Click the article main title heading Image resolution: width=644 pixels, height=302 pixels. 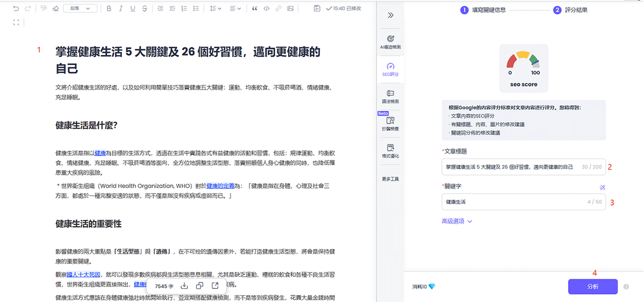pos(188,60)
